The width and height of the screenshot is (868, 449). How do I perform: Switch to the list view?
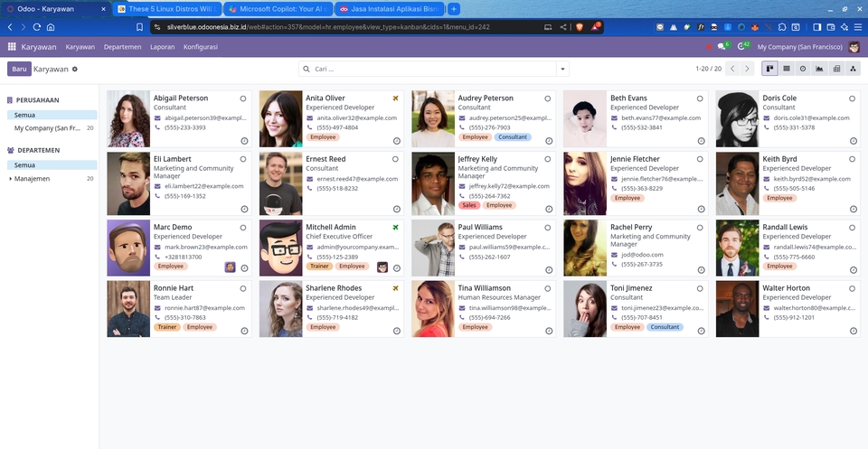tap(787, 69)
